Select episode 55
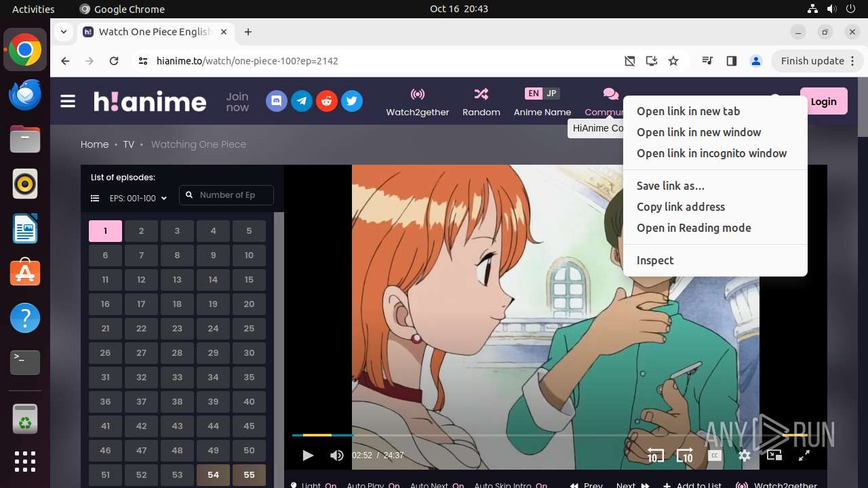This screenshot has width=868, height=488. 249,475
